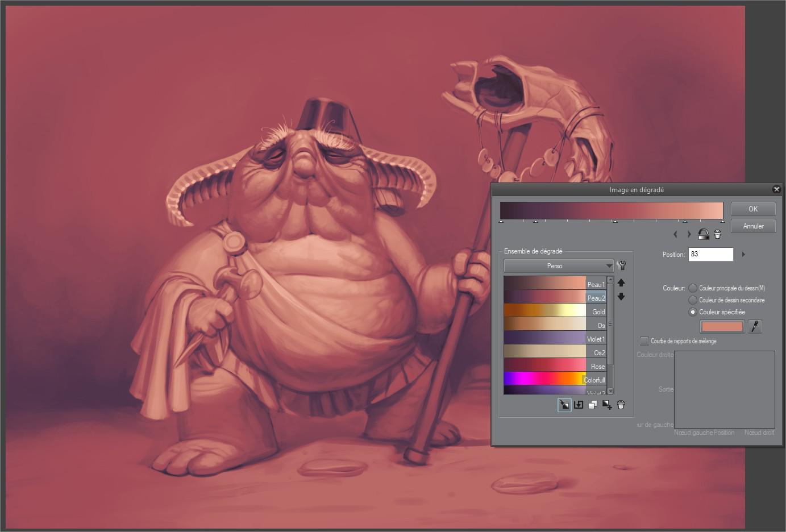Select the next gradient node arrow
The width and height of the screenshot is (786, 532).
click(x=689, y=234)
